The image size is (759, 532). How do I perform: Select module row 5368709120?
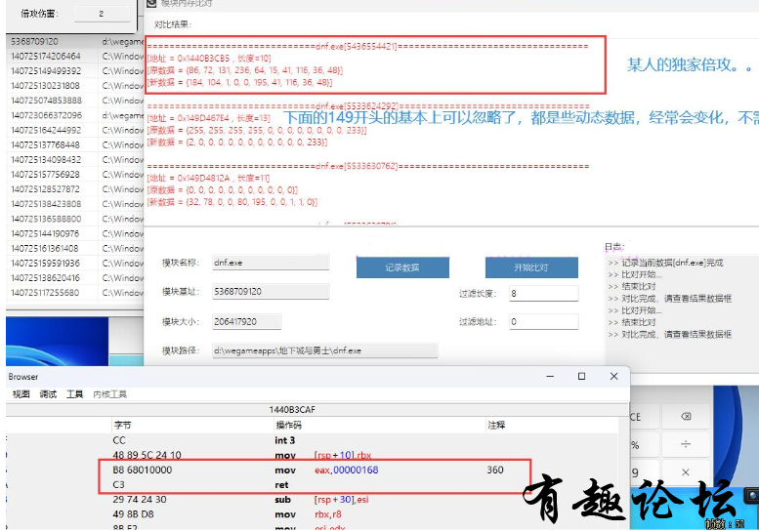click(x=75, y=42)
